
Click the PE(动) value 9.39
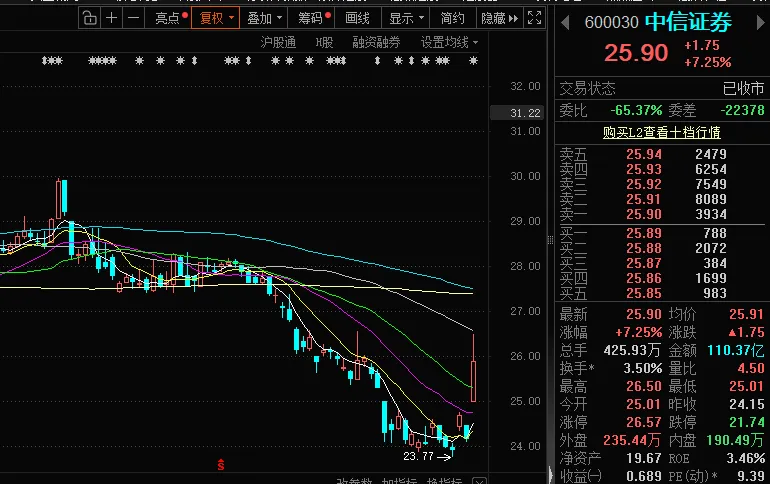[751, 476]
